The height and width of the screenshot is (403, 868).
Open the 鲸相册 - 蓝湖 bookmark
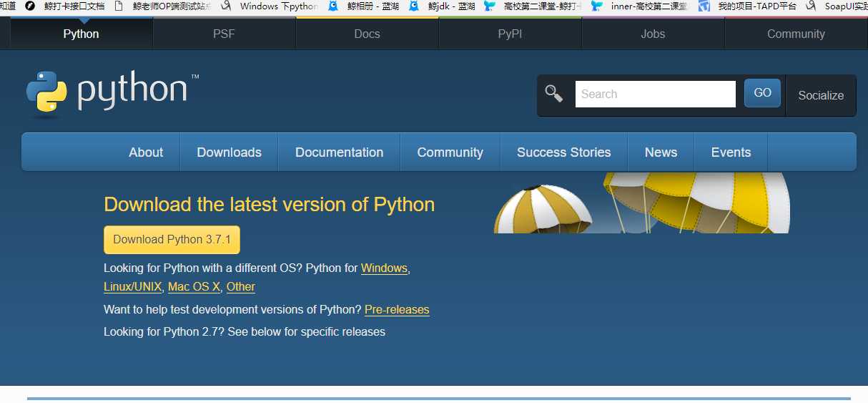pyautogui.click(x=364, y=6)
